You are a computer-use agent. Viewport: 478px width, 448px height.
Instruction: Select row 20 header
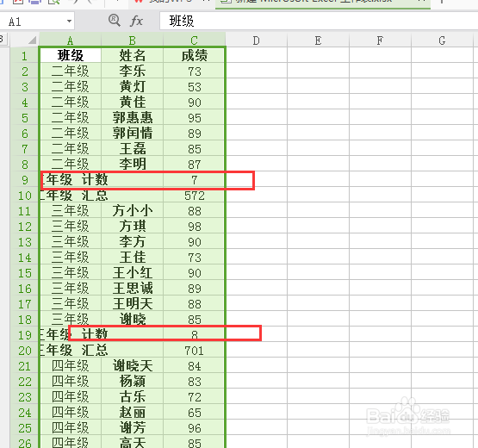pos(24,351)
